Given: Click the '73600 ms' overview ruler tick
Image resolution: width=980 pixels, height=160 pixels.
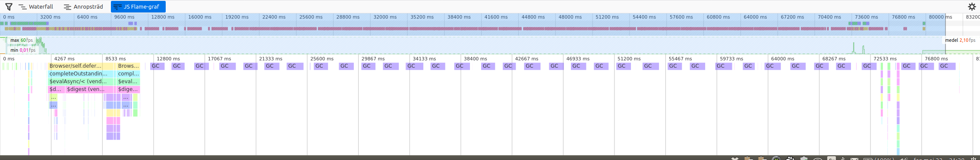Looking at the screenshot, I should pos(867,17).
